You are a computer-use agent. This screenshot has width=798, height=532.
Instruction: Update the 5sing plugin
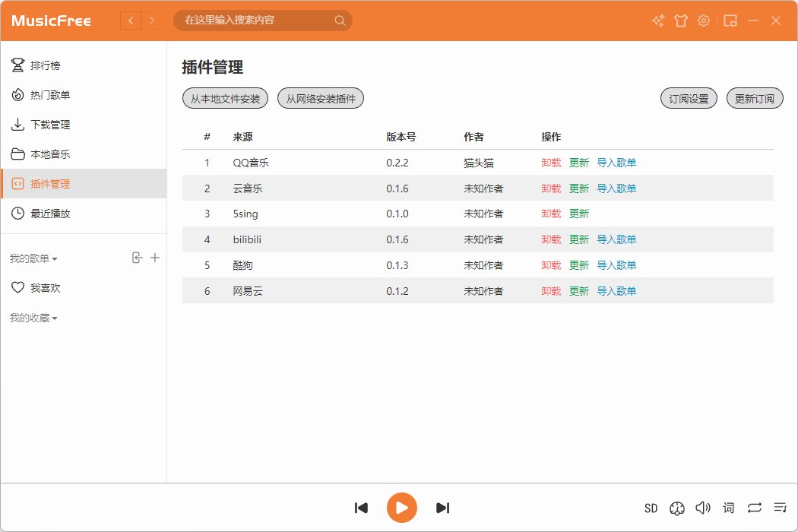pyautogui.click(x=579, y=214)
